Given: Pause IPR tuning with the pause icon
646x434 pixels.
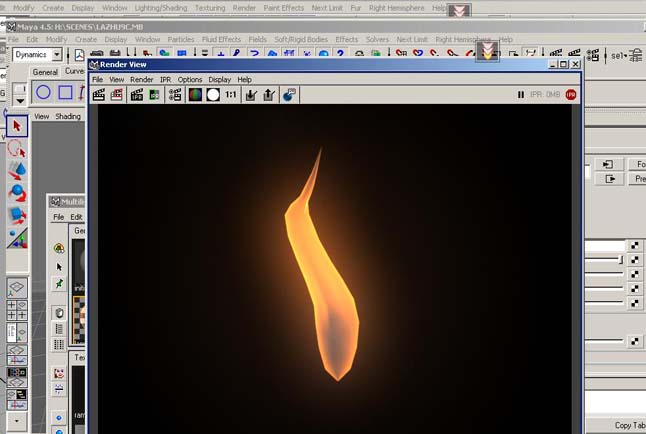Looking at the screenshot, I should coord(521,95).
